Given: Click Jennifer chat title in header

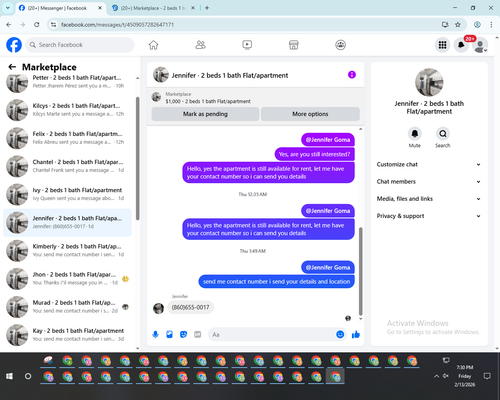Looking at the screenshot, I should [x=230, y=75].
